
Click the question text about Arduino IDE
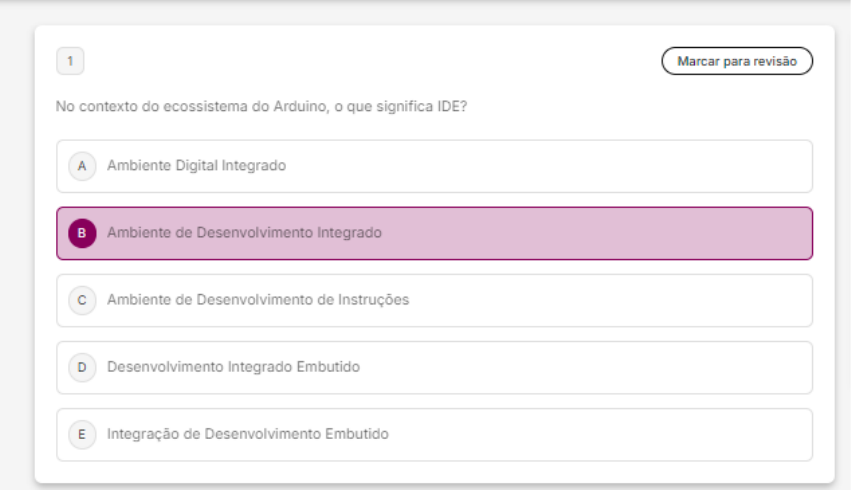click(x=262, y=107)
